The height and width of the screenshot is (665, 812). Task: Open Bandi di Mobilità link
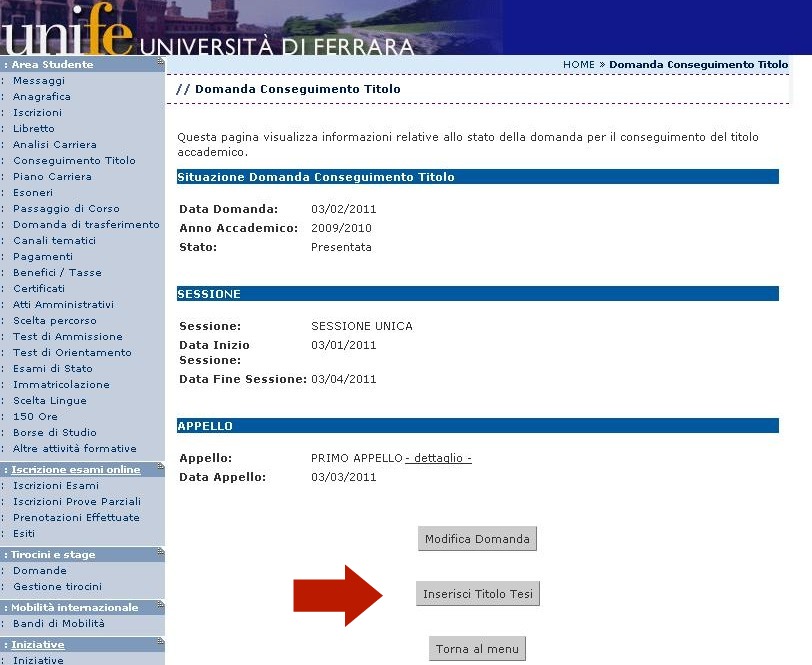click(59, 624)
